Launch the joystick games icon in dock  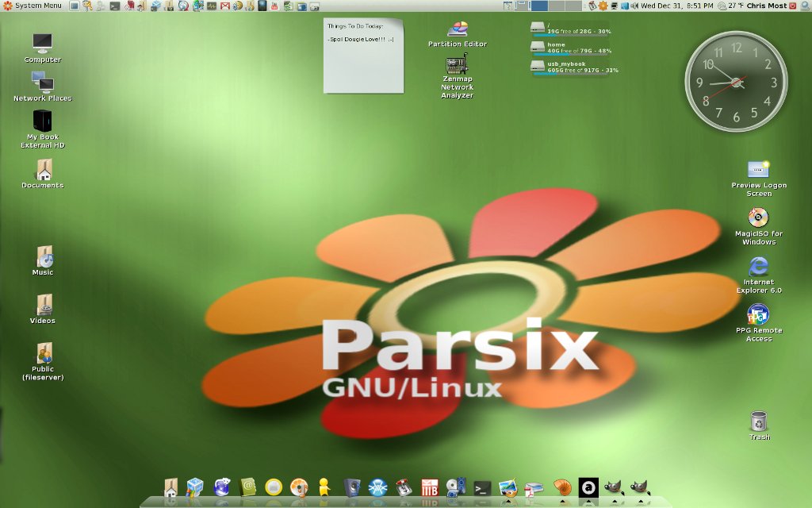click(404, 487)
